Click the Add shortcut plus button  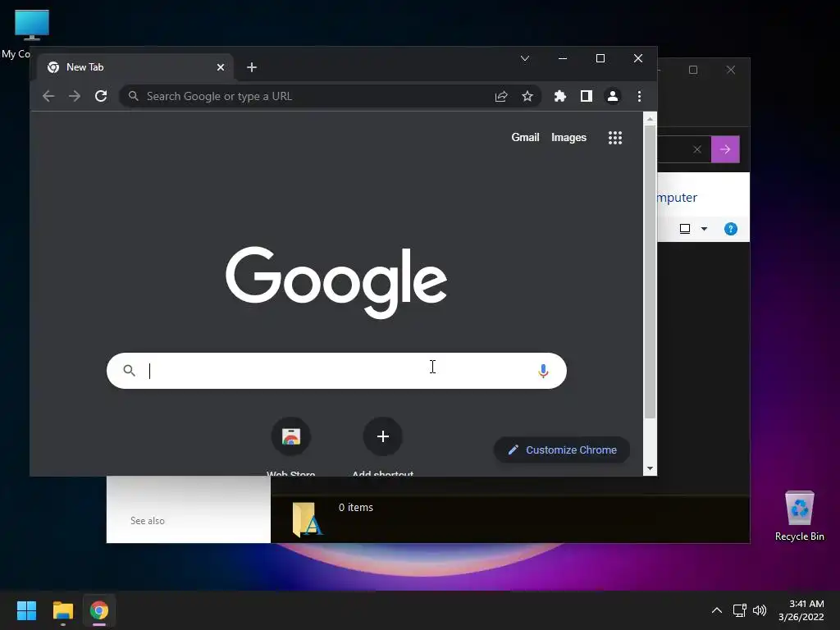click(382, 436)
